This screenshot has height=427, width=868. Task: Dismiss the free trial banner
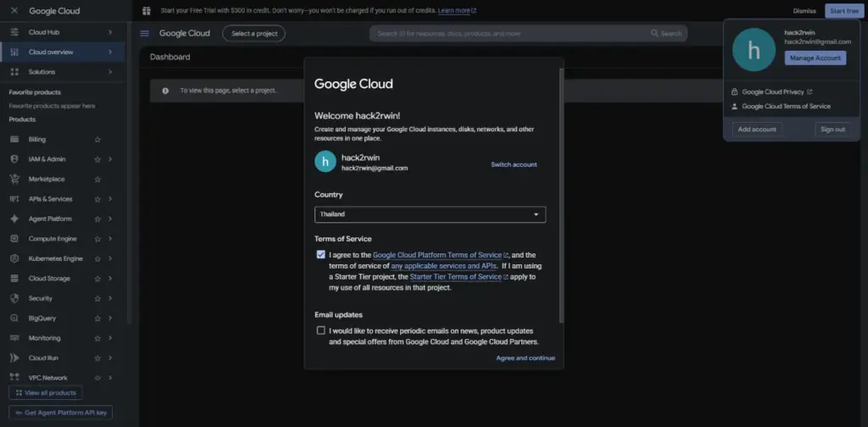[x=804, y=10]
